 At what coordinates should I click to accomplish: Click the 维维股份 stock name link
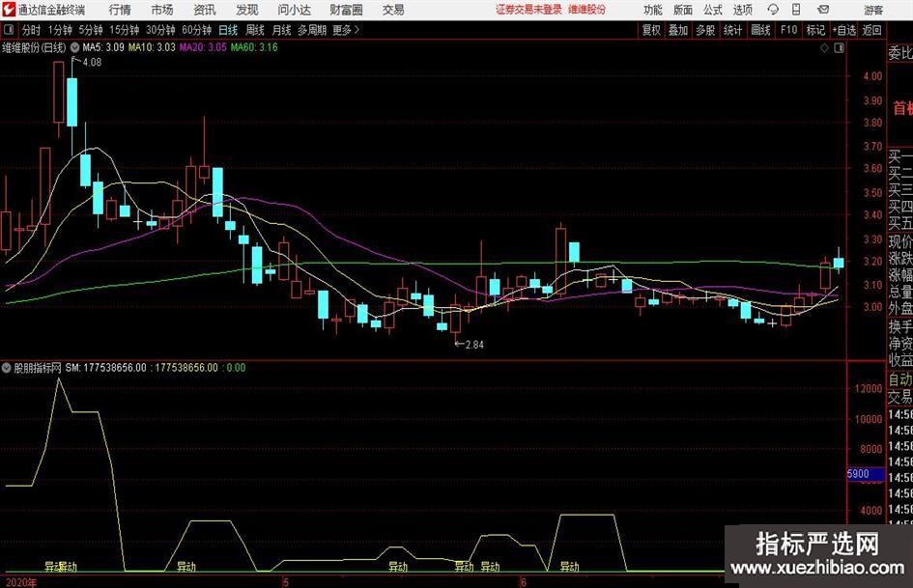tap(587, 10)
